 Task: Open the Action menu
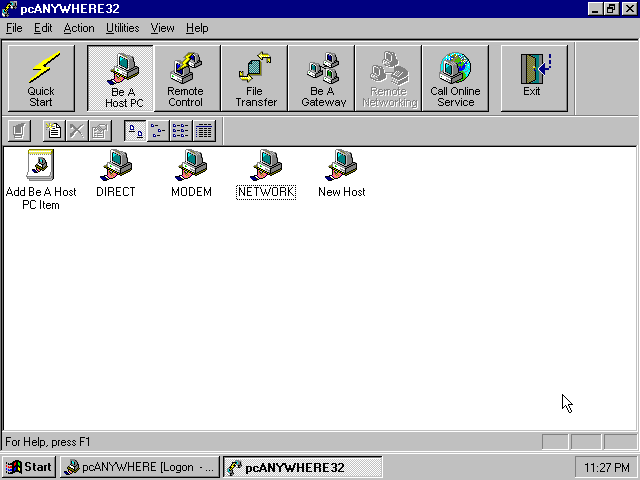click(x=79, y=28)
